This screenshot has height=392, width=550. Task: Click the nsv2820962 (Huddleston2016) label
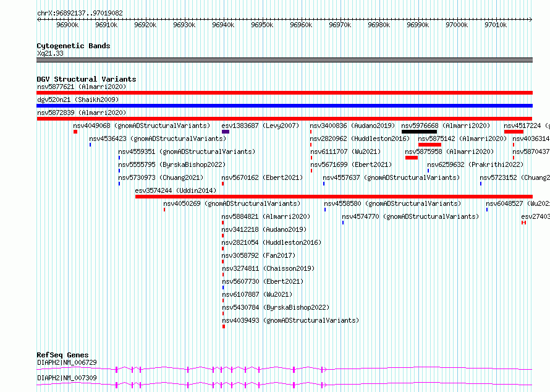click(x=360, y=138)
